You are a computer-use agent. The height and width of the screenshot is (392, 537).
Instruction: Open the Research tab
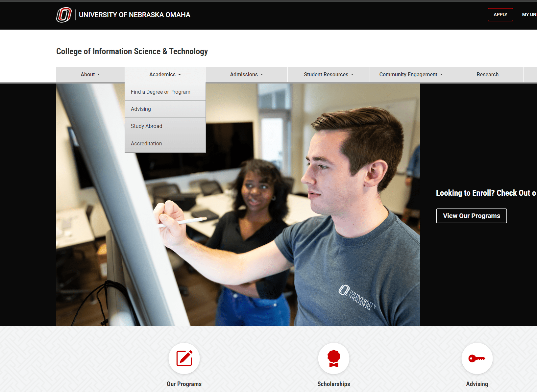(x=488, y=75)
